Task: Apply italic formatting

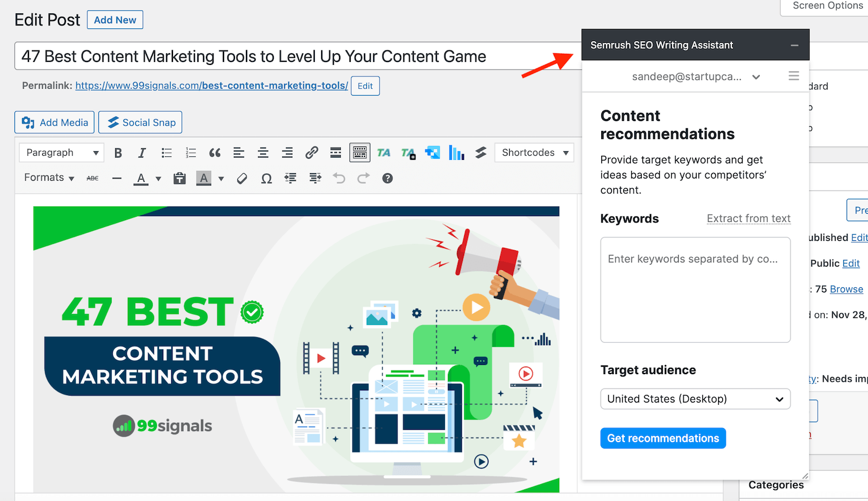Action: pos(142,153)
